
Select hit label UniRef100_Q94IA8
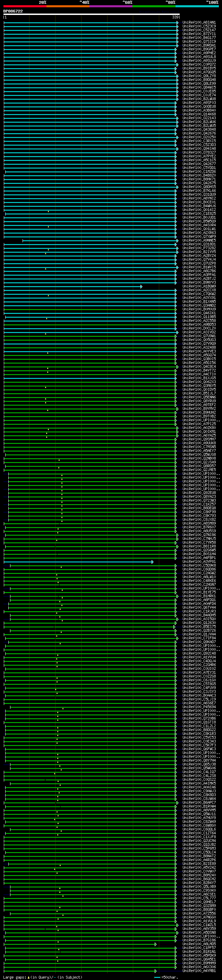tap(199, 148)
